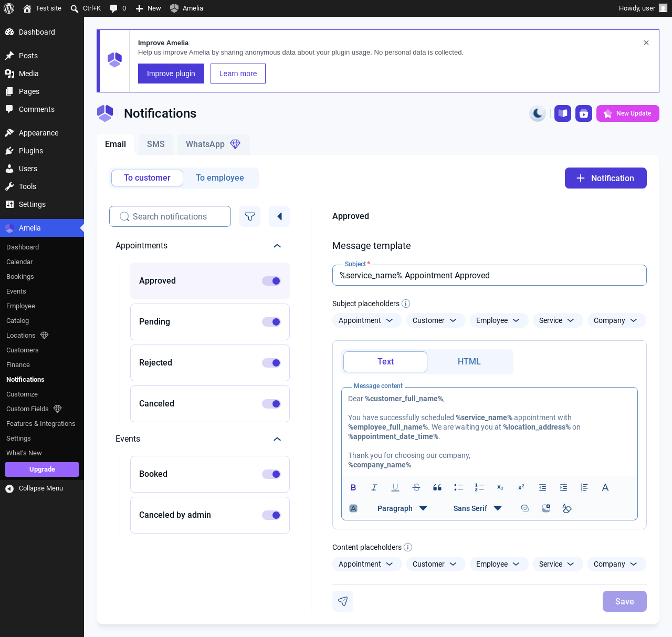672x637 pixels.
Task: Collapse the Events notification group
Action: click(x=277, y=439)
